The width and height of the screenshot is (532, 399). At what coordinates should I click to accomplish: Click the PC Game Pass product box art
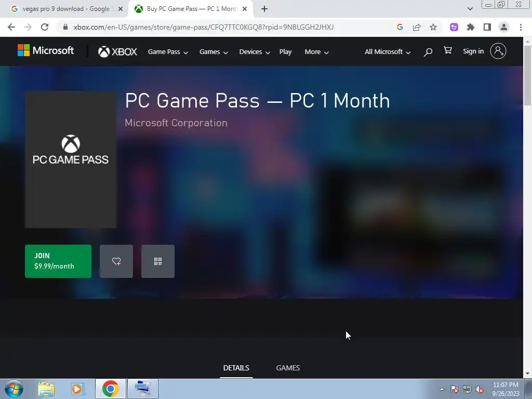point(71,159)
